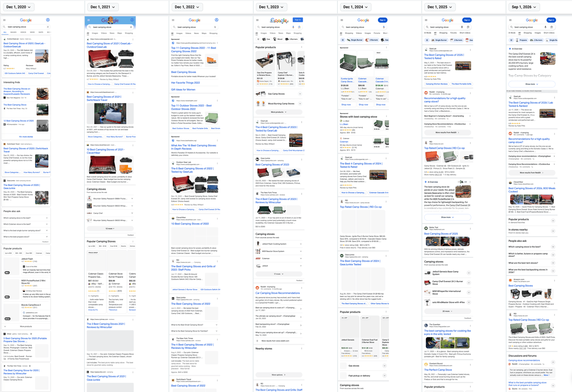Clear the search box in the 2022 page
The image size is (572, 392).
point(215,27)
